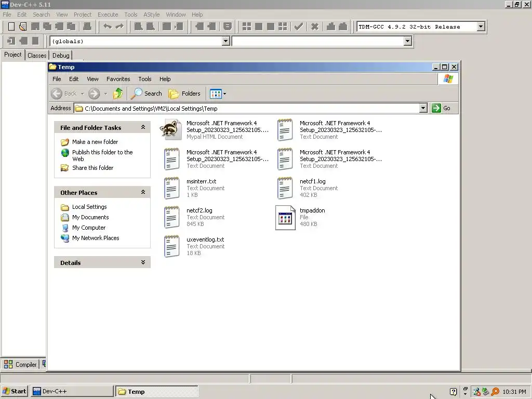This screenshot has height=399, width=532.
Task: Click the Save icon in Dev-C++ toolbar
Action: (x=35, y=26)
